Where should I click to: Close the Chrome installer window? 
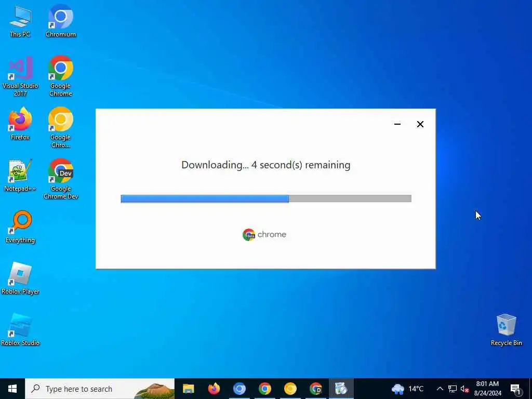tap(420, 124)
